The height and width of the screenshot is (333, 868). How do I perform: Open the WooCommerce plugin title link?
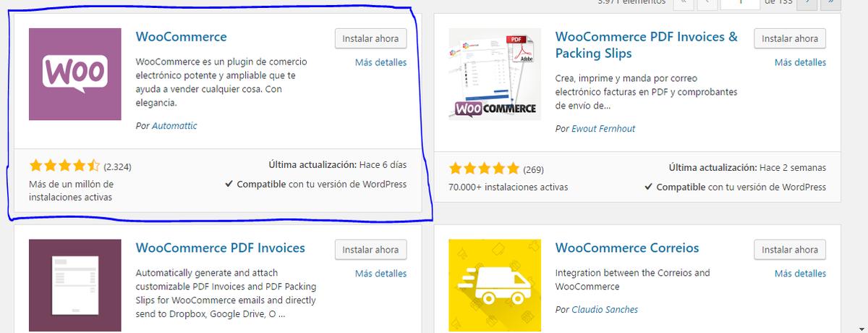pyautogui.click(x=181, y=37)
